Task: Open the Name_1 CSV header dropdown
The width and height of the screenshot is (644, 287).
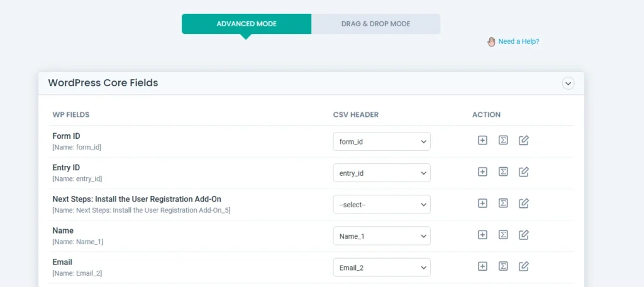Action: pos(382,236)
